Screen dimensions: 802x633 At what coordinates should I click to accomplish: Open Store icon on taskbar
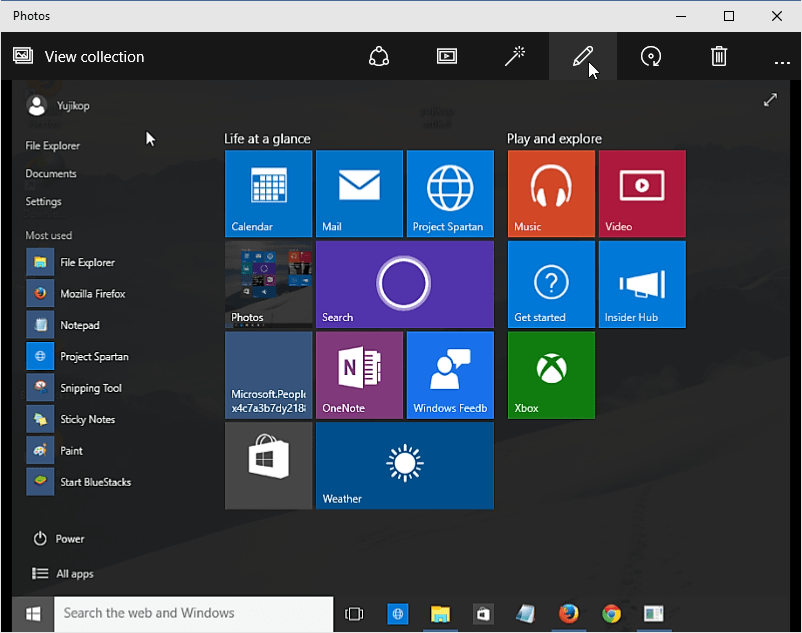click(483, 614)
